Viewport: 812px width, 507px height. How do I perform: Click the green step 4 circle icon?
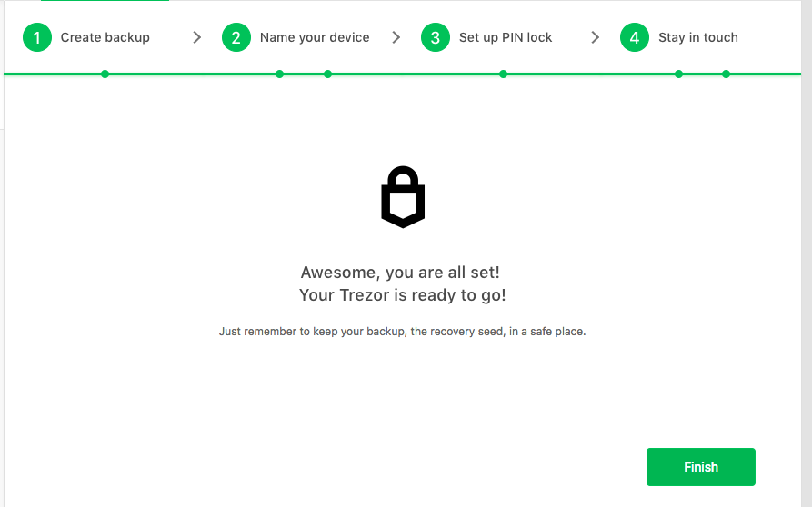pyautogui.click(x=635, y=37)
